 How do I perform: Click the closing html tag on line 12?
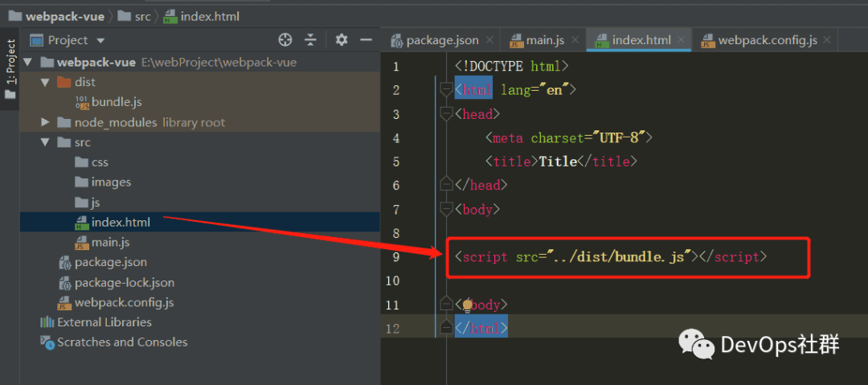click(x=481, y=329)
